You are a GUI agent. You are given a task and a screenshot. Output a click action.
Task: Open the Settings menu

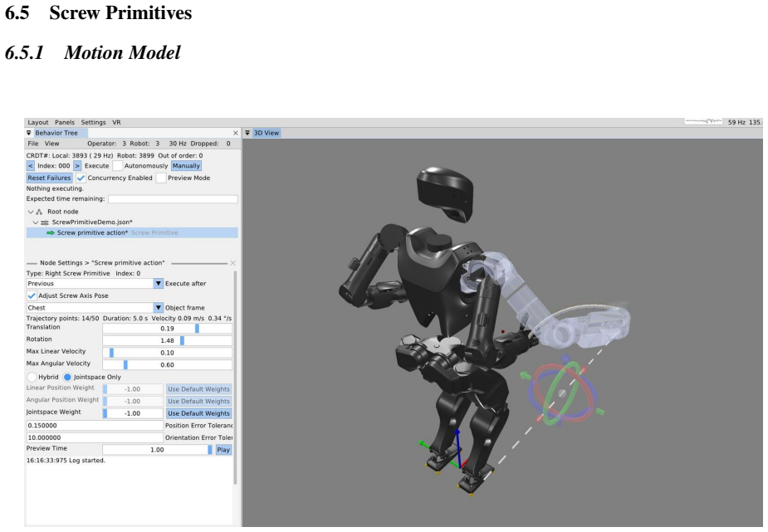tap(93, 122)
